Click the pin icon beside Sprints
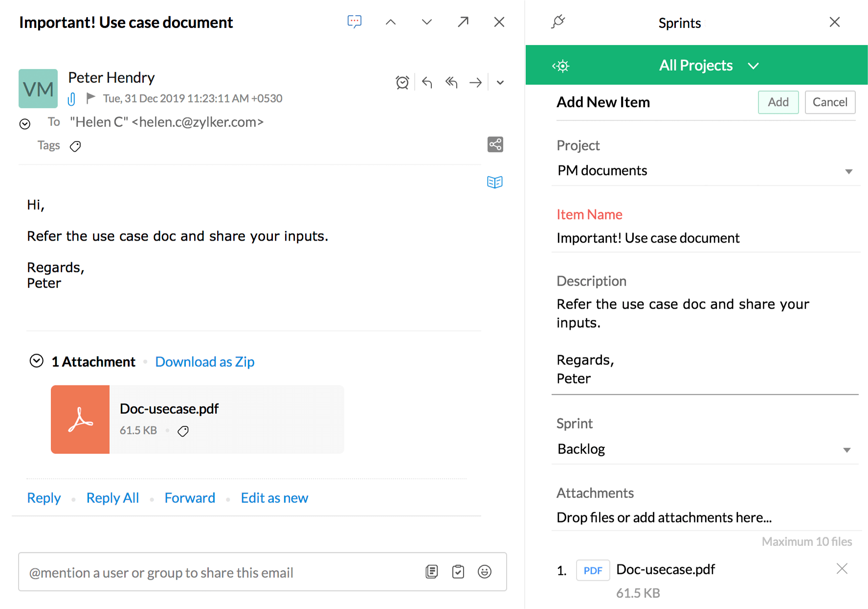Viewport: 868px width, 609px height. click(x=558, y=22)
